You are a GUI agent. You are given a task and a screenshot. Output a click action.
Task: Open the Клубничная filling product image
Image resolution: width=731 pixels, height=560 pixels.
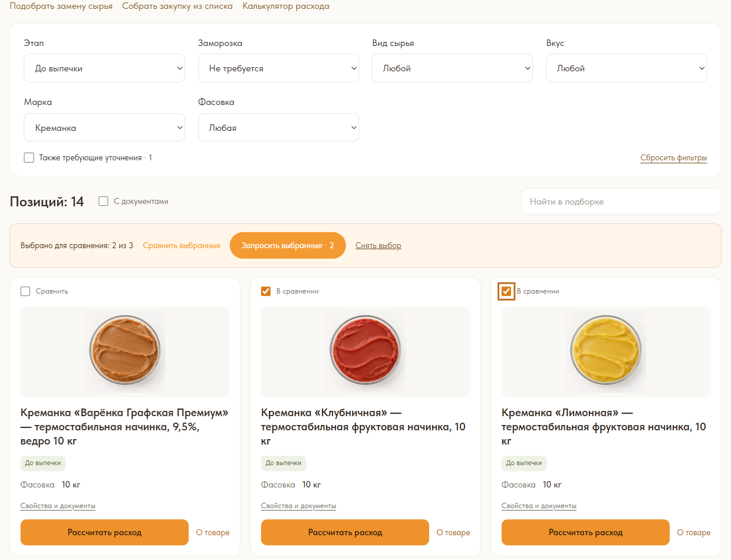[x=365, y=352]
